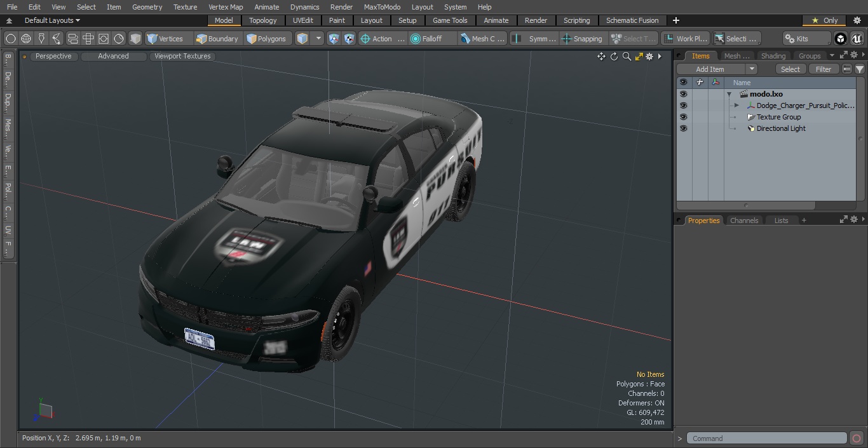Open viewport settings gear icon
The image size is (868, 448).
(x=649, y=57)
